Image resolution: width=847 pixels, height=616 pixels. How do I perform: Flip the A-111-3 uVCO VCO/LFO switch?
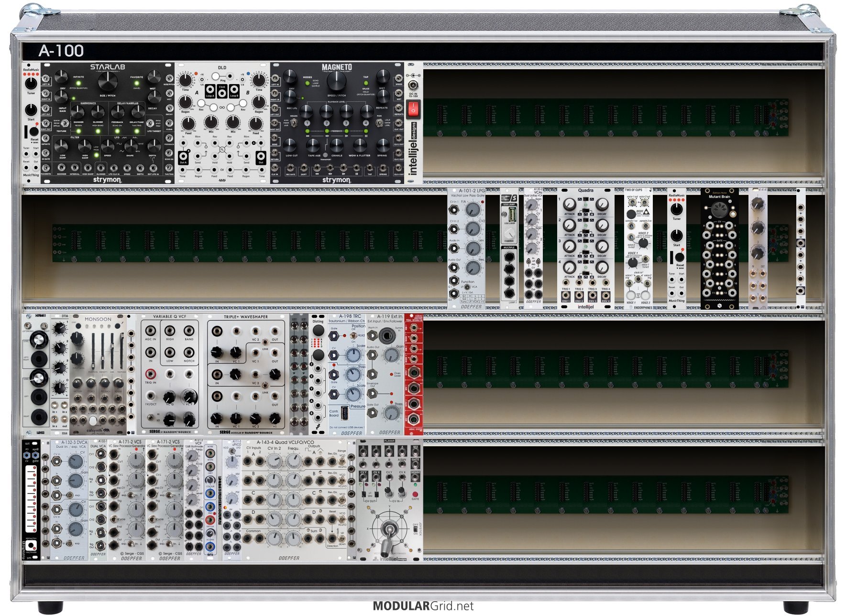pyautogui.click(x=232, y=450)
